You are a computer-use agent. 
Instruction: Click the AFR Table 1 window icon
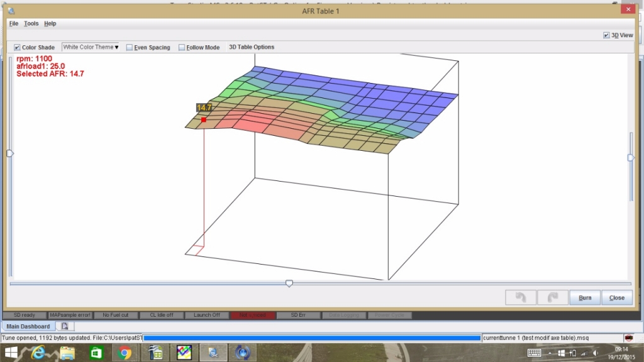coord(11,11)
